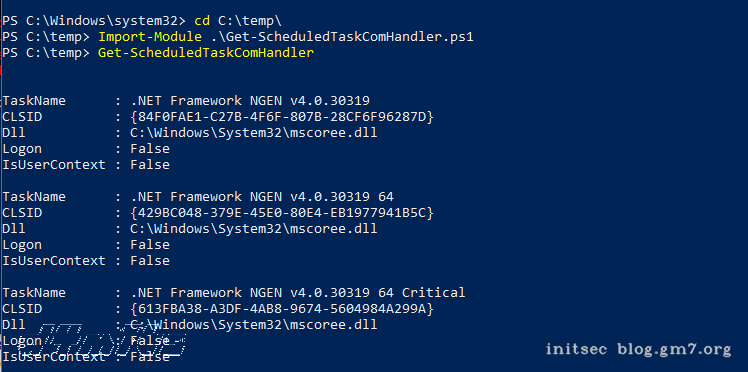
Task: Click the first Logon value False
Action: pos(150,149)
